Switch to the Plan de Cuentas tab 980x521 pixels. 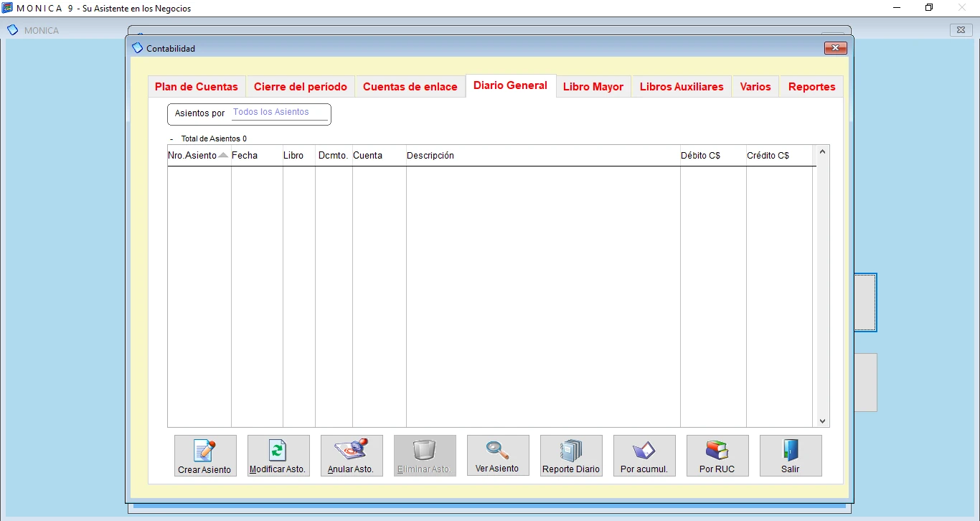click(196, 86)
